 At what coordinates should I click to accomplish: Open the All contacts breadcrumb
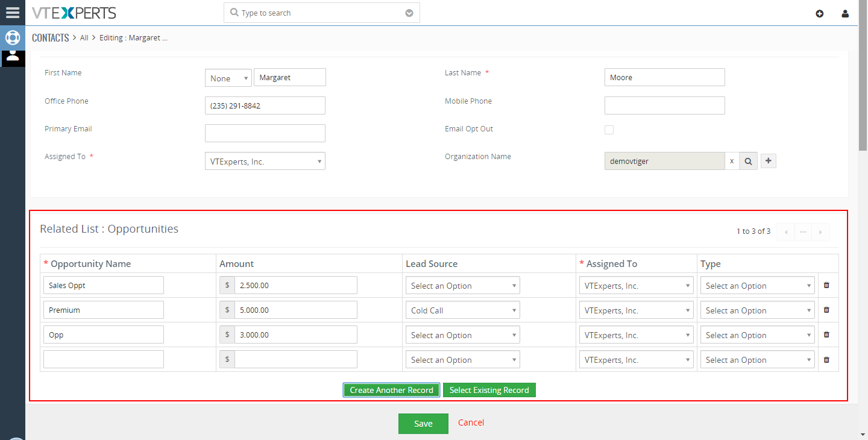[x=84, y=37]
